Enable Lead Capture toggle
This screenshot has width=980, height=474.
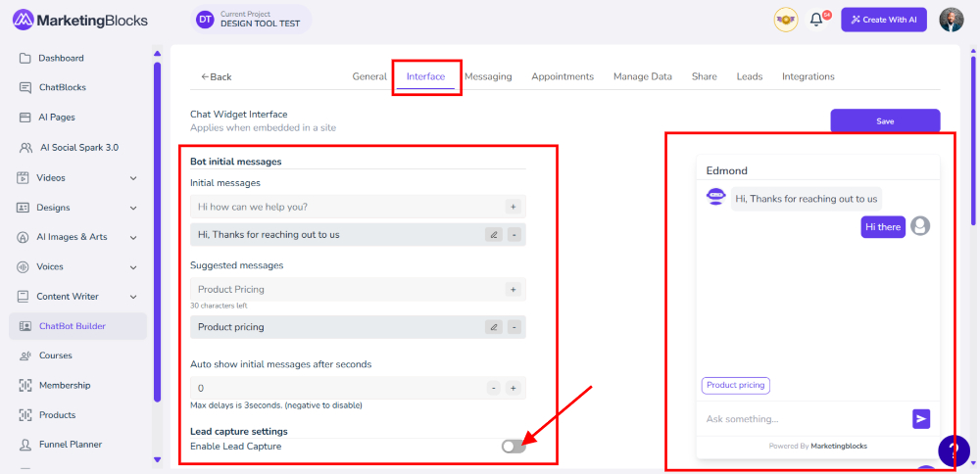[514, 447]
